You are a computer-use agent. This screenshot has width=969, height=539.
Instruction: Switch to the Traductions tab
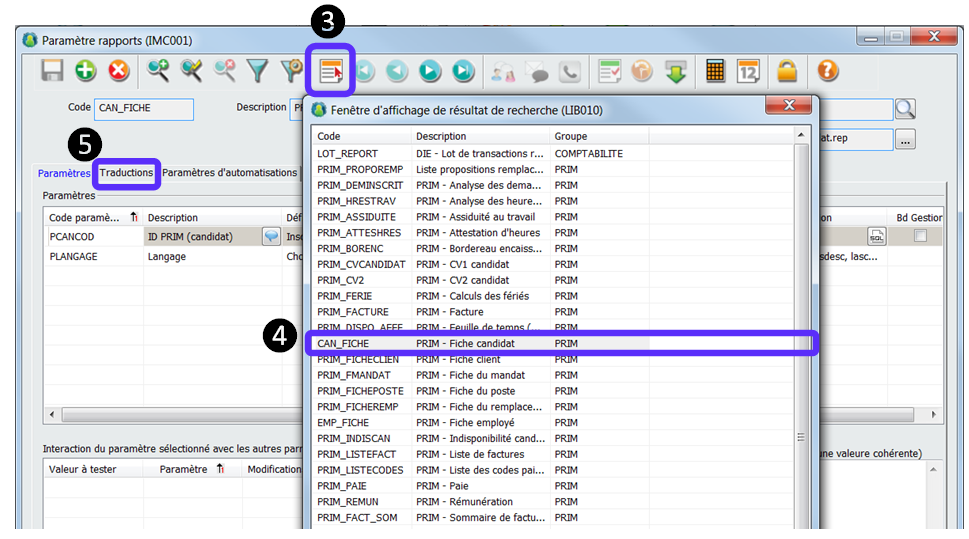tap(127, 173)
